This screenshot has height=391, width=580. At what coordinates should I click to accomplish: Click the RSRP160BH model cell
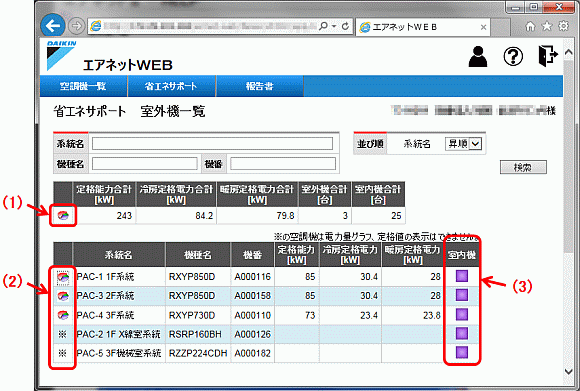point(198,334)
